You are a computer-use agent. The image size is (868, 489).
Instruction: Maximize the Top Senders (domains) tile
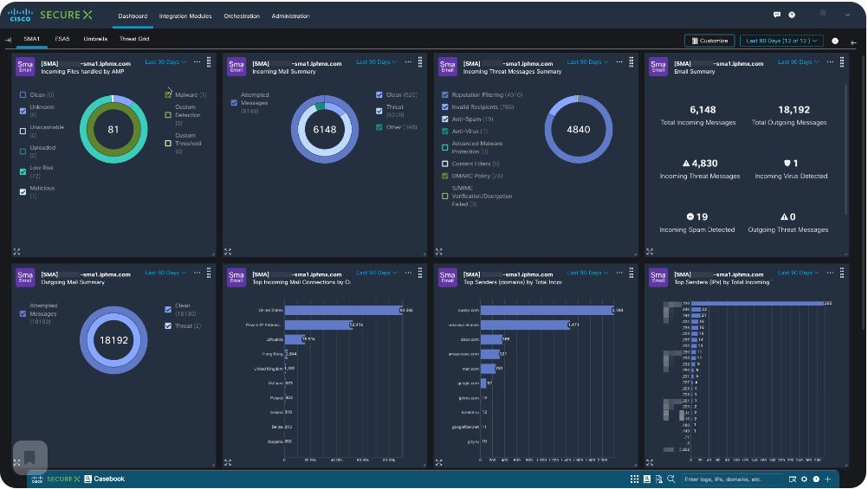click(x=438, y=462)
